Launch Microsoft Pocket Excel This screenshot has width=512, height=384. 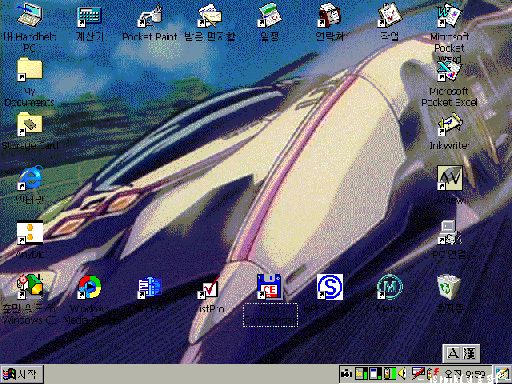[x=449, y=70]
